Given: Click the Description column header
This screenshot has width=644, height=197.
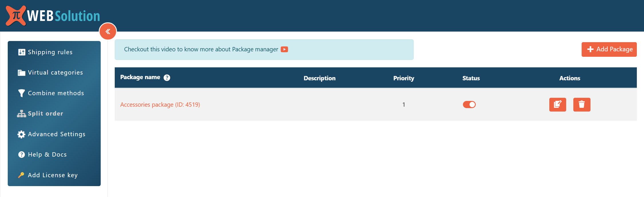Looking at the screenshot, I should point(319,78).
